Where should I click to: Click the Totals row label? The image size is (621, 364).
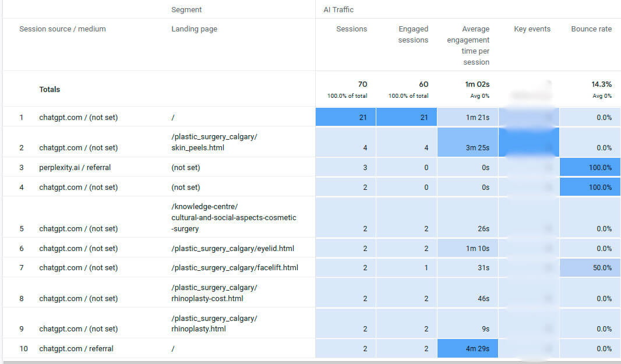tap(50, 90)
